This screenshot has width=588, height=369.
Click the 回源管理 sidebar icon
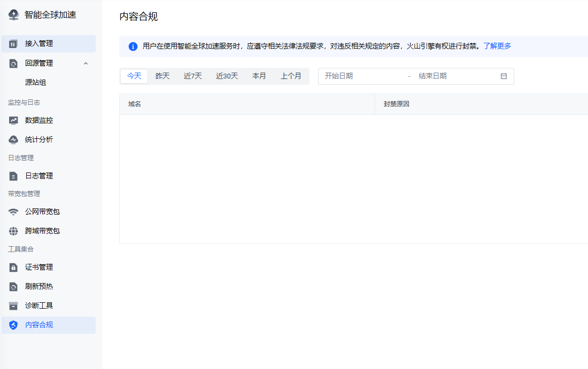14,64
